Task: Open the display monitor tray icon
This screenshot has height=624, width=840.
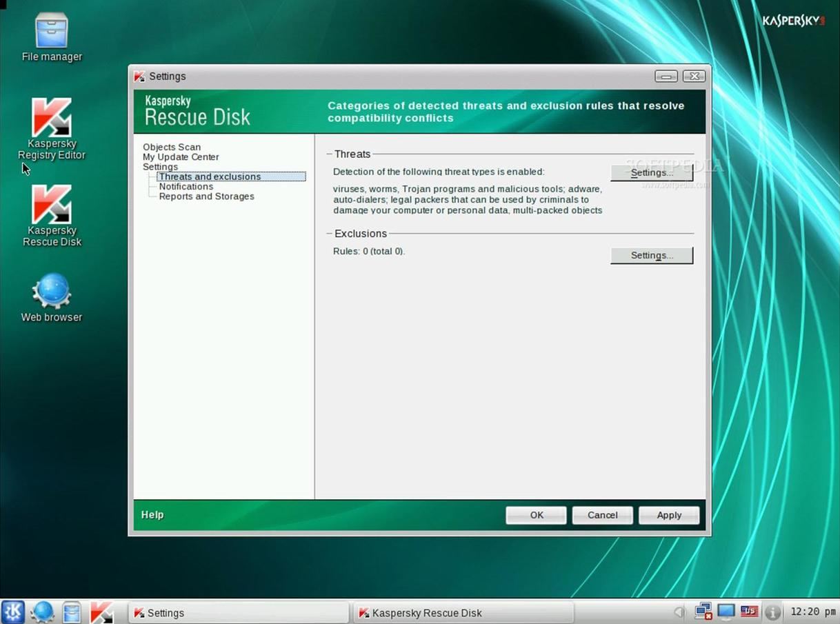Action: [x=726, y=612]
